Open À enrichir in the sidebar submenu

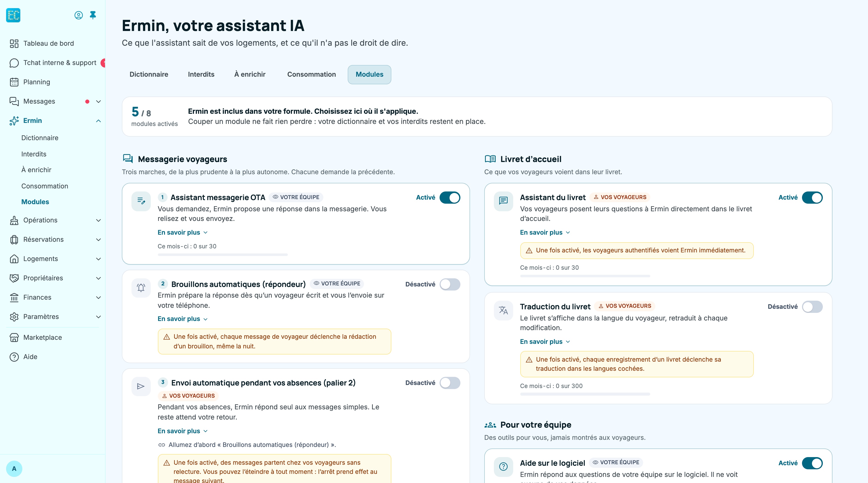(36, 170)
